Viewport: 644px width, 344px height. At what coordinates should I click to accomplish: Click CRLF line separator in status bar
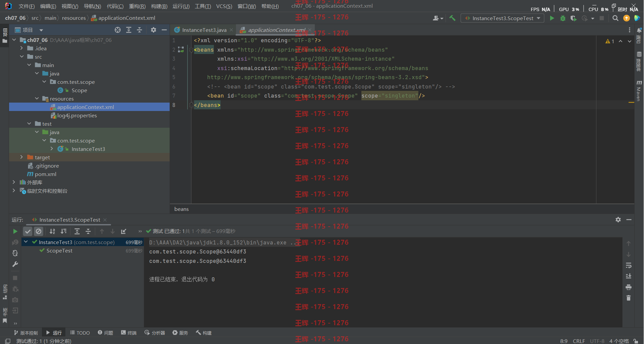579,341
